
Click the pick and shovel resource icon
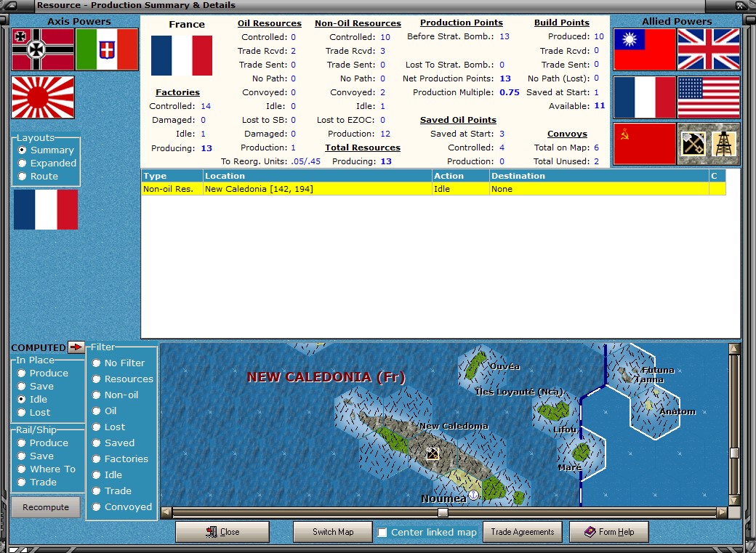coord(693,144)
